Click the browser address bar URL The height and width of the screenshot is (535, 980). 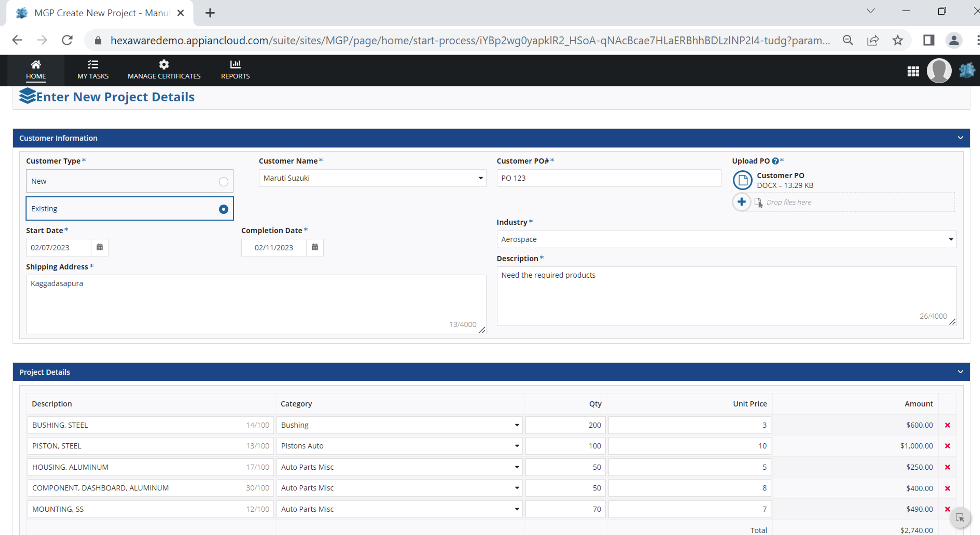pyautogui.click(x=470, y=40)
